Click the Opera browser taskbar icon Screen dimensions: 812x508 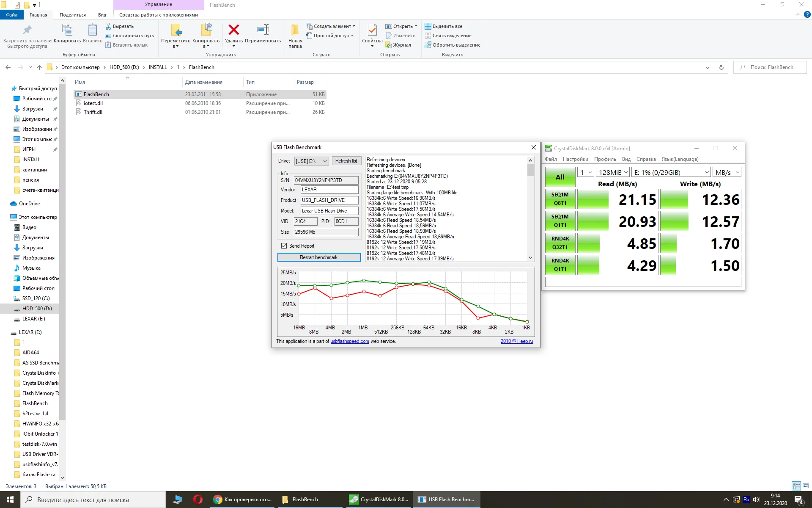198,500
